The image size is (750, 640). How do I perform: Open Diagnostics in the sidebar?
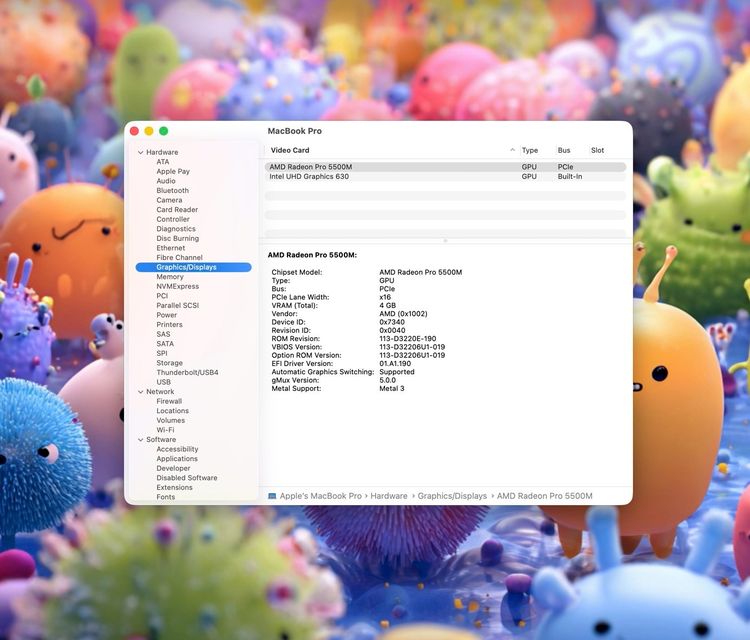pos(176,229)
